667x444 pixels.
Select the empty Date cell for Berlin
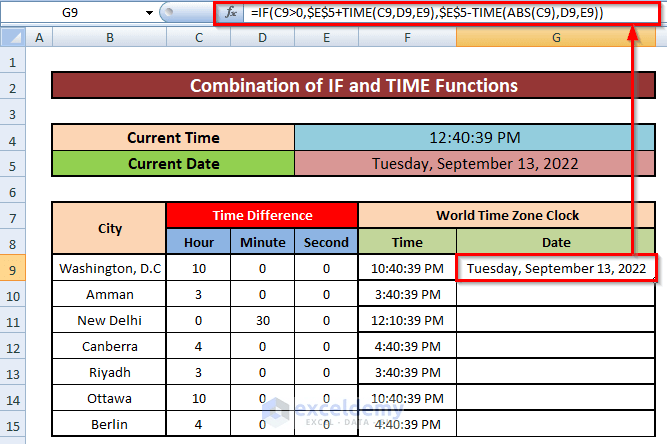coord(556,424)
